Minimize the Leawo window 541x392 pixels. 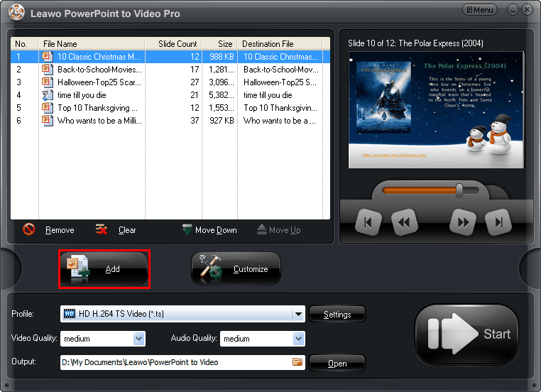tap(513, 10)
